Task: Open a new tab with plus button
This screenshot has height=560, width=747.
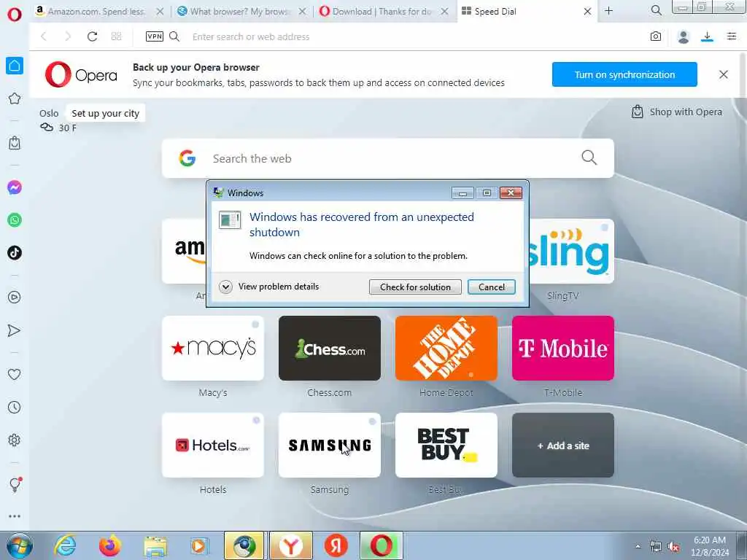Action: tap(609, 10)
